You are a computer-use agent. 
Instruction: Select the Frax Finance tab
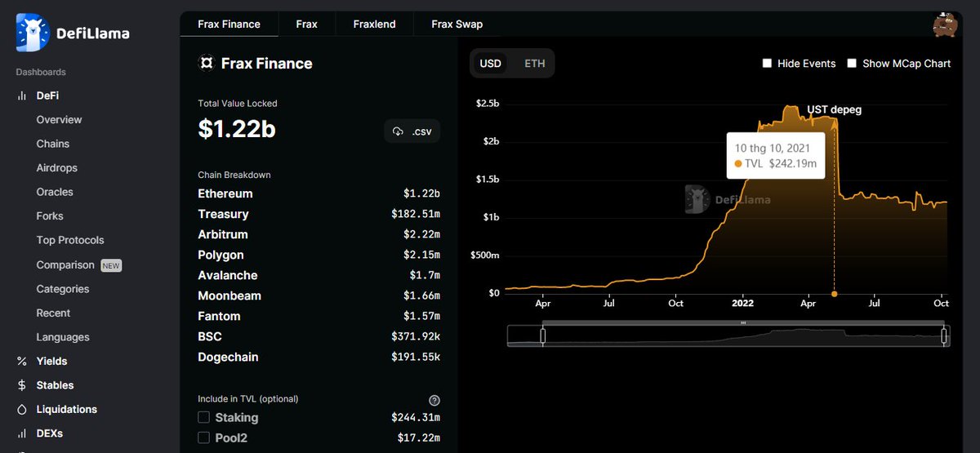pyautogui.click(x=229, y=24)
